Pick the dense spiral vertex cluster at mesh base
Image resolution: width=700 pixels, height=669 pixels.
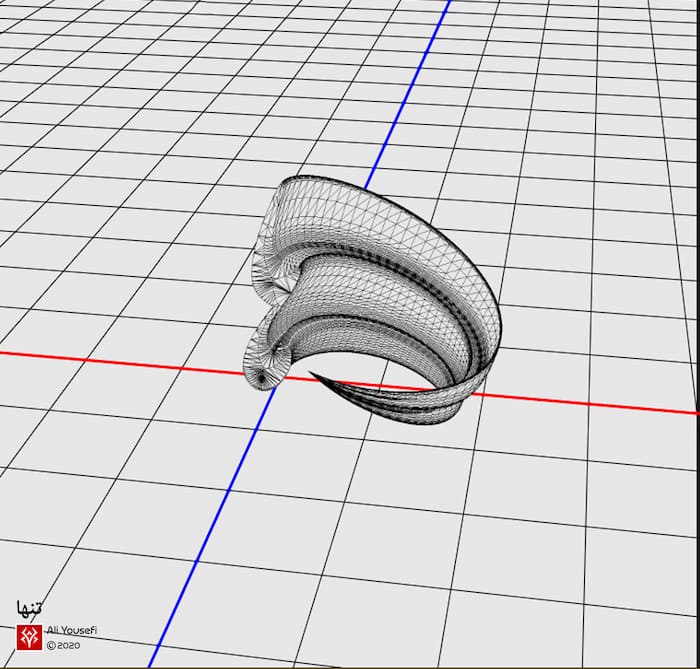coord(263,377)
